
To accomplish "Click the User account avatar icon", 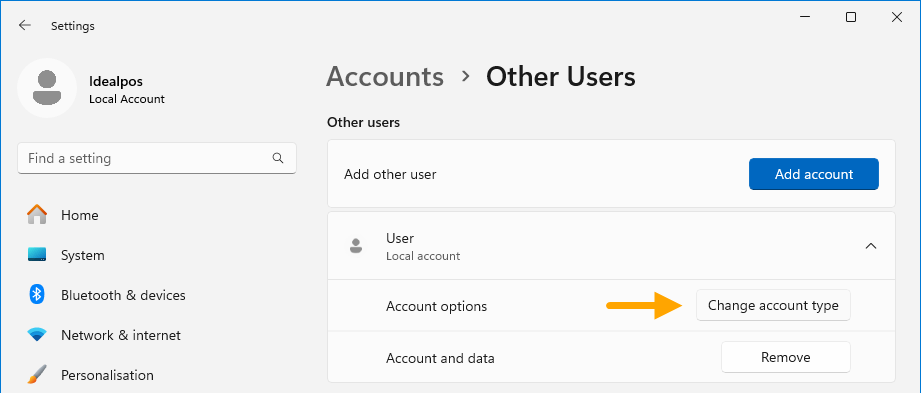I will click(x=355, y=246).
